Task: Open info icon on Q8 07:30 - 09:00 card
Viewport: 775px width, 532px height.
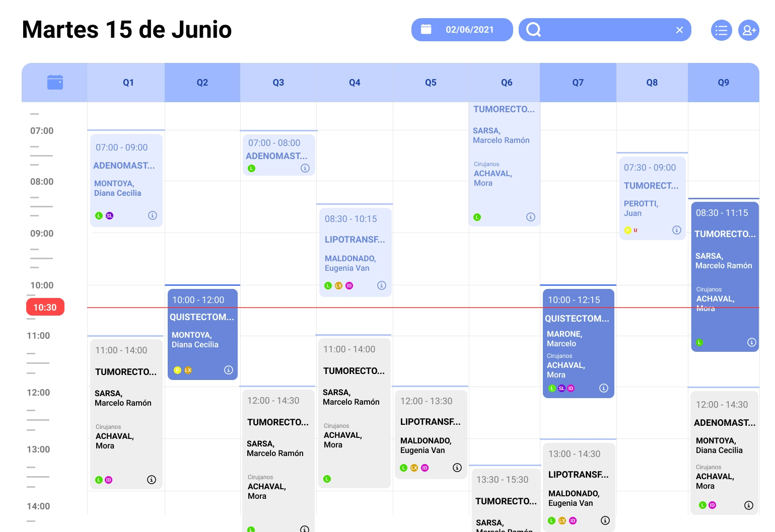Action: click(677, 230)
